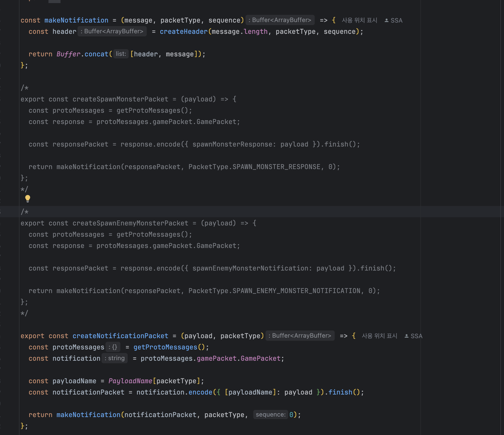Click Buffer<ArrayBuffer> return hint after makeNotification parameters
The height and width of the screenshot is (435, 504).
click(x=280, y=20)
